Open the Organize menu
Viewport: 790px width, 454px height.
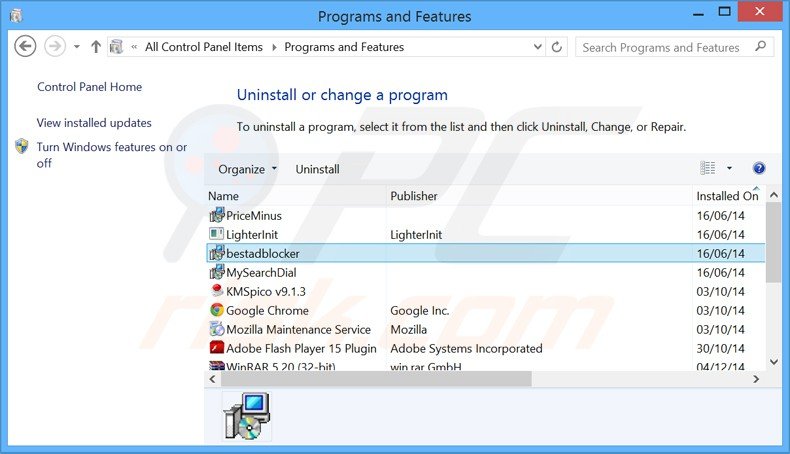(247, 169)
